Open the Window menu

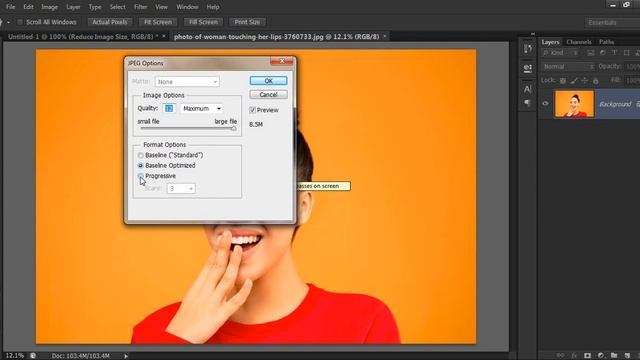click(x=187, y=7)
